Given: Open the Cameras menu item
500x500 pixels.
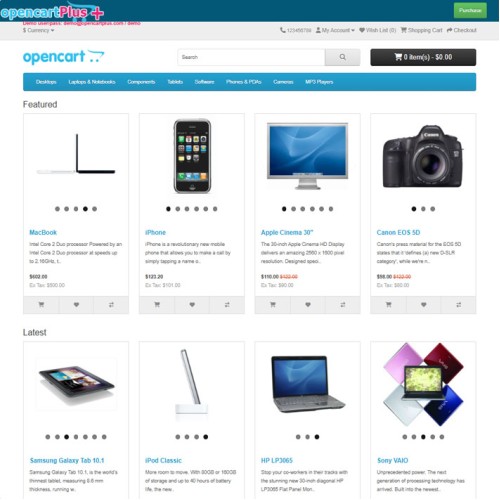Looking at the screenshot, I should coord(283,82).
